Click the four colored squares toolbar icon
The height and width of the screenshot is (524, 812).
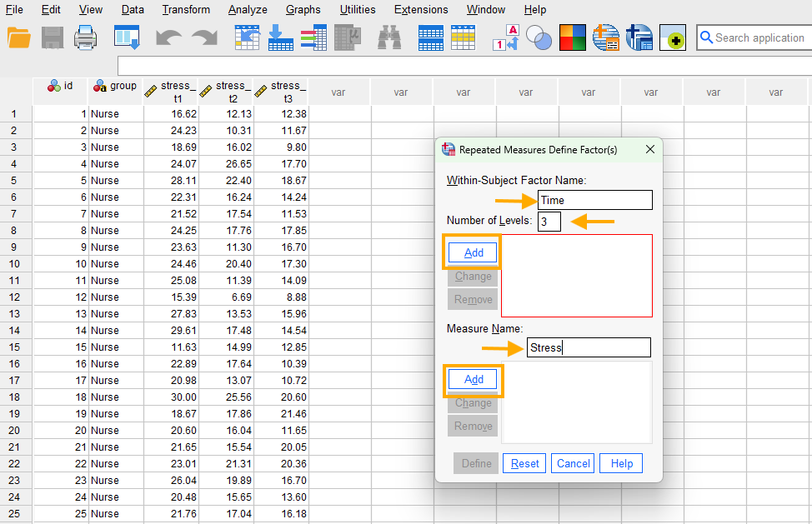pos(572,37)
